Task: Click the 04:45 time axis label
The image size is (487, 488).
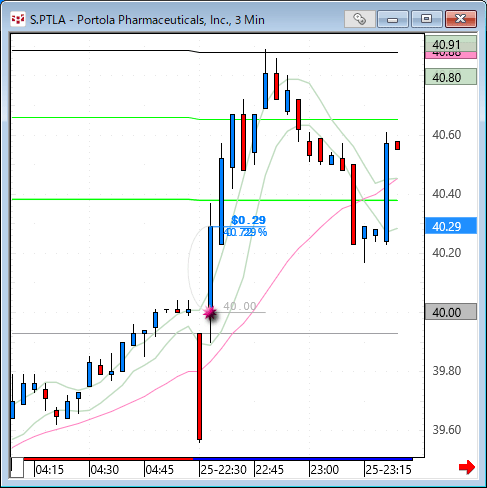Action: tap(160, 470)
